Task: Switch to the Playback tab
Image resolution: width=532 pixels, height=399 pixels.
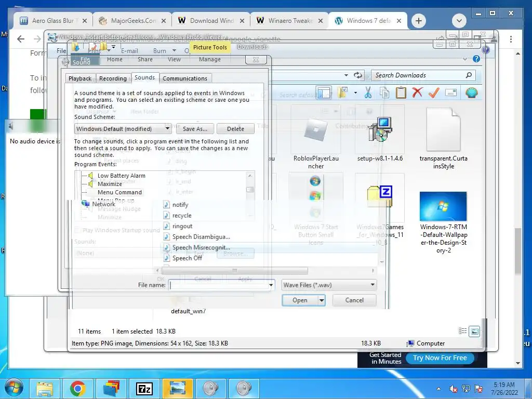Action: (80, 78)
